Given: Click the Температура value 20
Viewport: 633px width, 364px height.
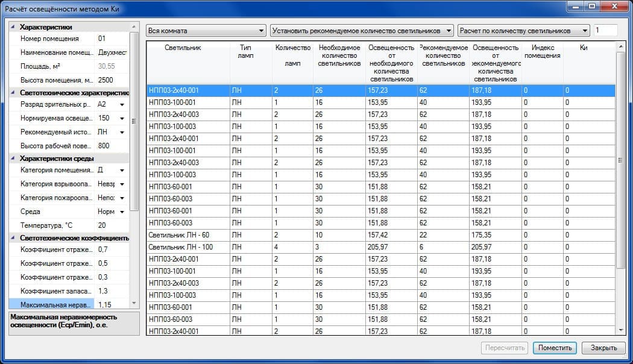Looking at the screenshot, I should click(x=112, y=225).
